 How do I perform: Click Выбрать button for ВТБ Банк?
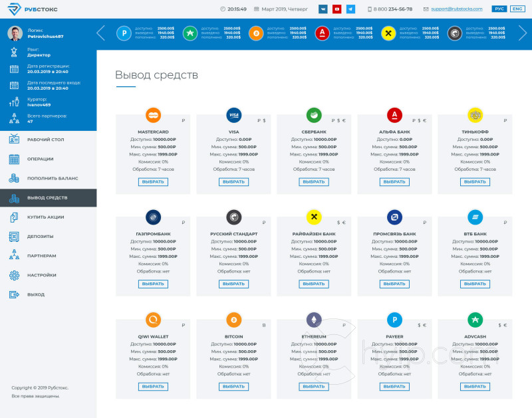pyautogui.click(x=475, y=284)
